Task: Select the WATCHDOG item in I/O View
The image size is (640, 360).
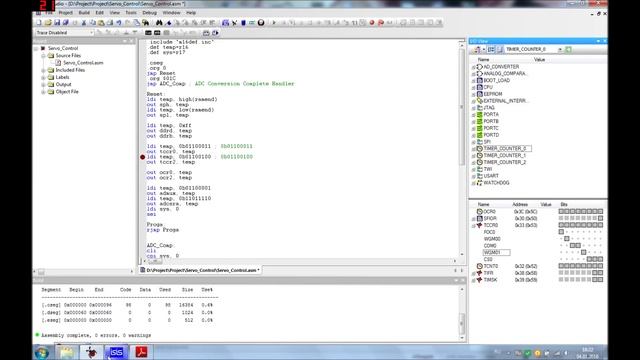Action: click(x=496, y=183)
